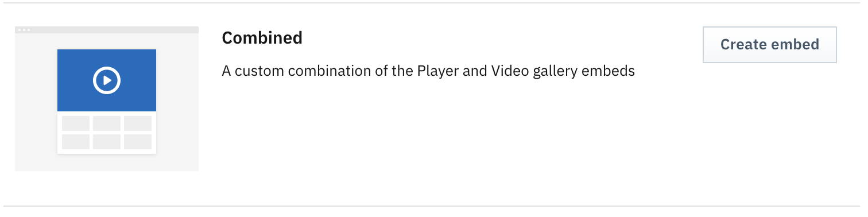Viewport: 868px width, 217px height.
Task: Click the white gallery card below the blue player
Action: point(107,133)
